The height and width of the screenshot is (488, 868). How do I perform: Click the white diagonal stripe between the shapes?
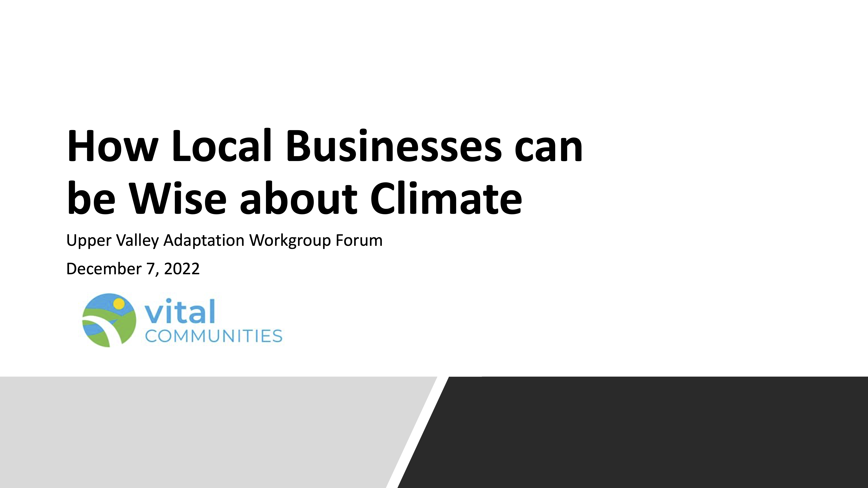coord(417,432)
